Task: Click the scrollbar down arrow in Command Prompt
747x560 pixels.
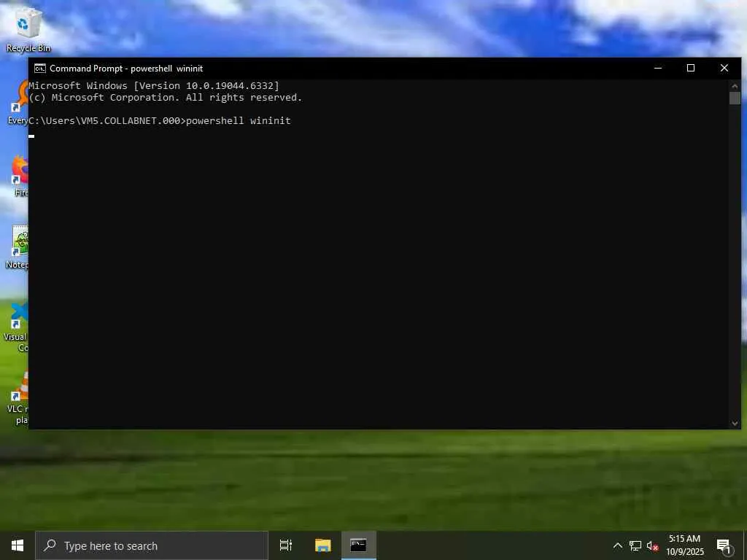Action: tap(735, 424)
